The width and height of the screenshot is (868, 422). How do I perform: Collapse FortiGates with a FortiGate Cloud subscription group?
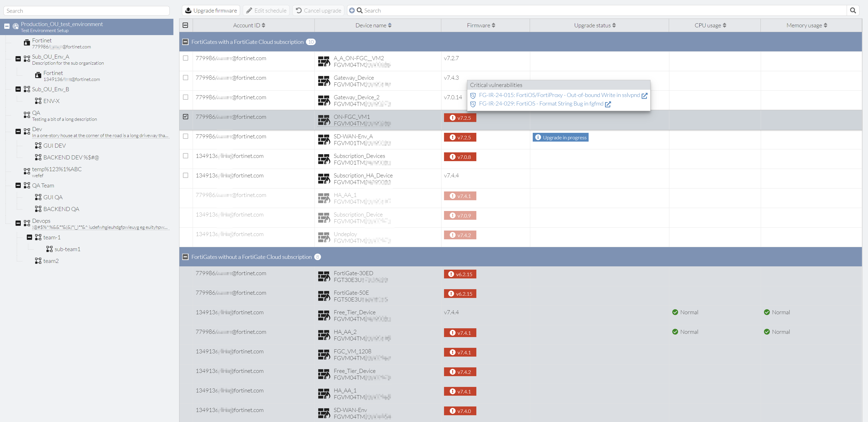(x=185, y=42)
